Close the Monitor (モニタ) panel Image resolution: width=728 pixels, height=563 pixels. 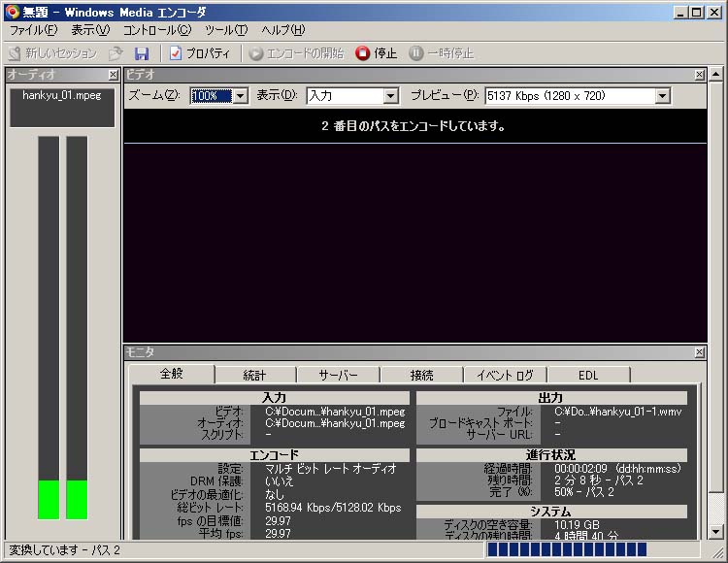click(x=700, y=352)
